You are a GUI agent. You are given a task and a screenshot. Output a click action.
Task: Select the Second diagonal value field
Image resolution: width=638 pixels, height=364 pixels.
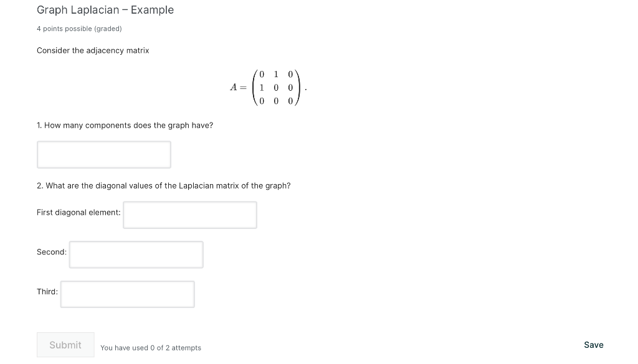(x=136, y=254)
